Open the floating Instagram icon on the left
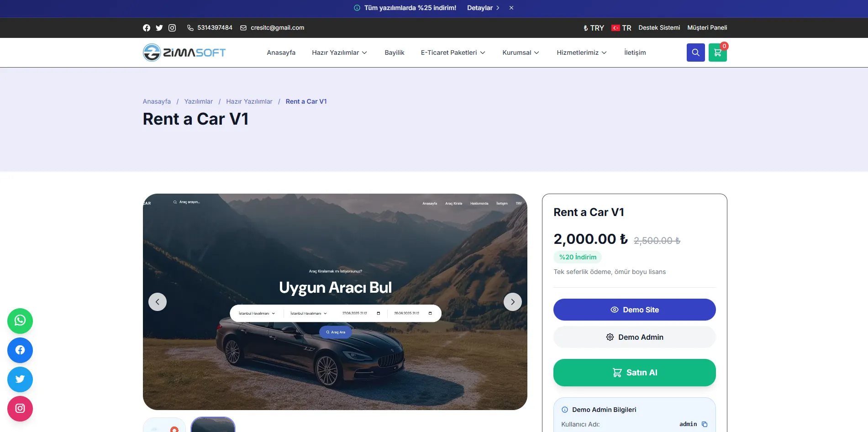This screenshot has width=868, height=432. [x=20, y=408]
